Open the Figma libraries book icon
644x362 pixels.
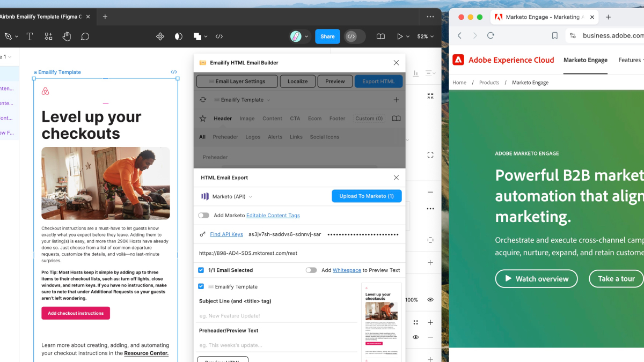[380, 36]
